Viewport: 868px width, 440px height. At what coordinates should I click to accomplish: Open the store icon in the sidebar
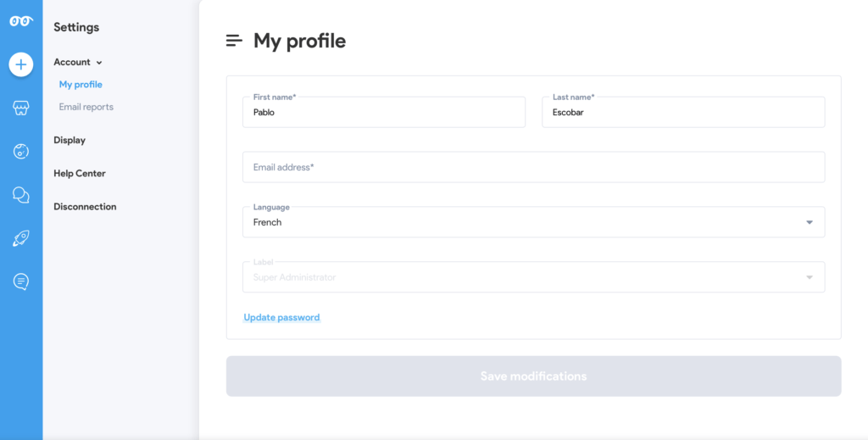21,108
